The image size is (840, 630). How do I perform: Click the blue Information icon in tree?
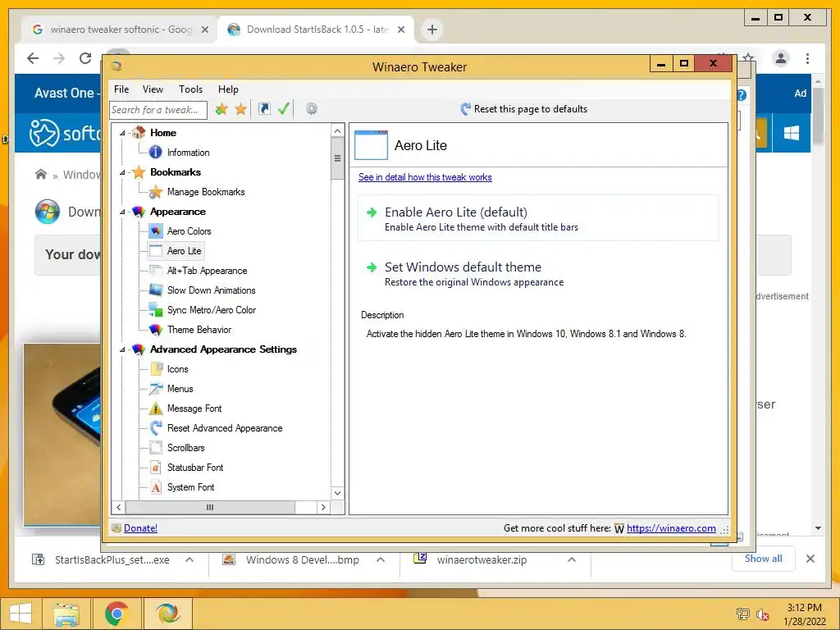155,152
